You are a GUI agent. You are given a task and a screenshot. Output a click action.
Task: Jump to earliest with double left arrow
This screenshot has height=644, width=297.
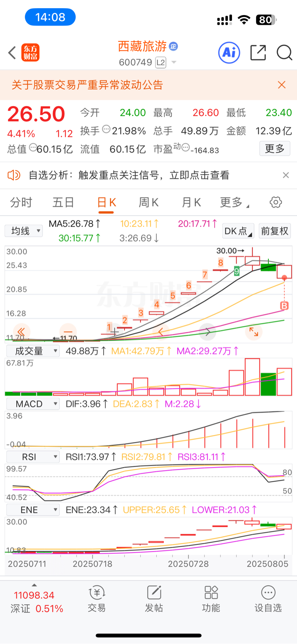(x=21, y=331)
